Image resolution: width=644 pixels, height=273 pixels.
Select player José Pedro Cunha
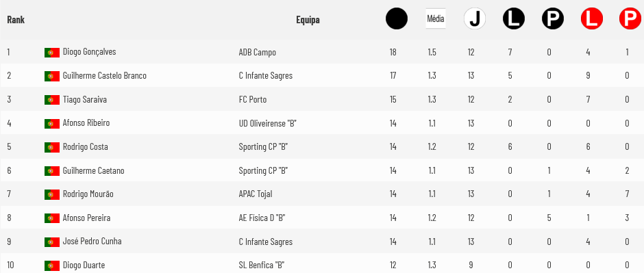point(92,242)
